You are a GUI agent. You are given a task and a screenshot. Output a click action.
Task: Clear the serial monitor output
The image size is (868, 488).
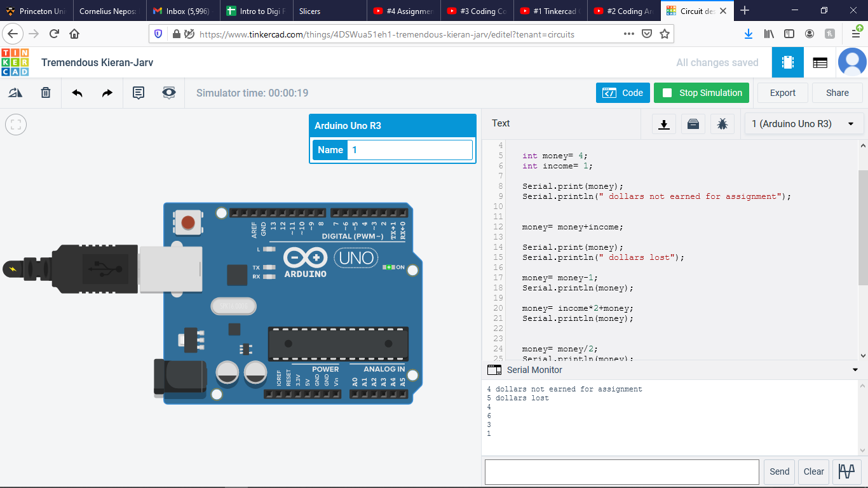[x=813, y=471]
